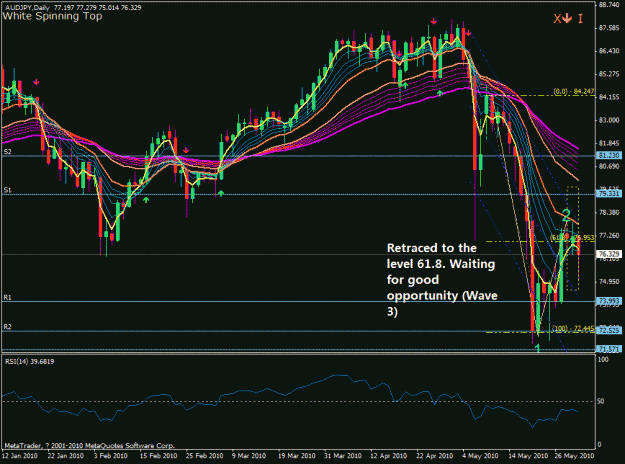Click the 84.155 price axis value
Image resolution: width=625 pixels, height=464 pixels.
(609, 97)
